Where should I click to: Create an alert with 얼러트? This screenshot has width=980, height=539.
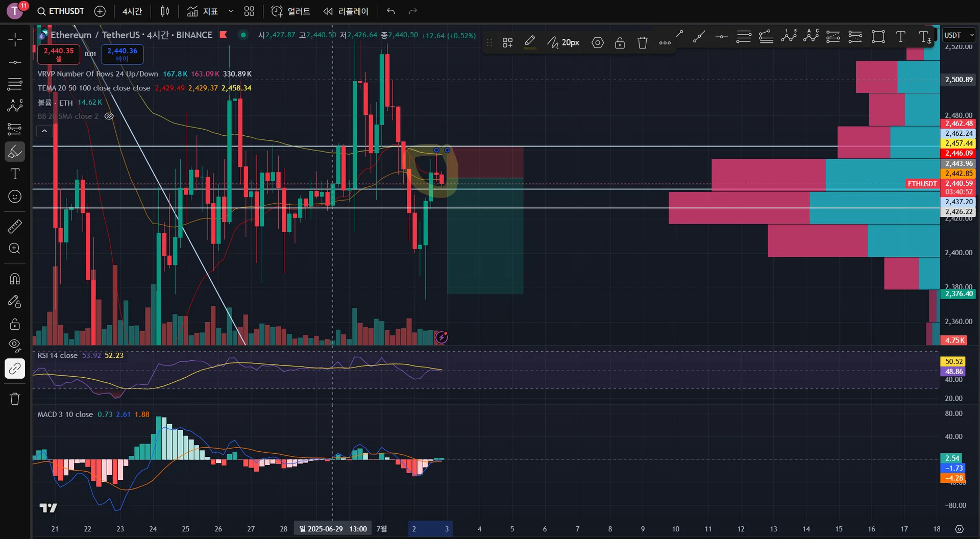click(291, 11)
